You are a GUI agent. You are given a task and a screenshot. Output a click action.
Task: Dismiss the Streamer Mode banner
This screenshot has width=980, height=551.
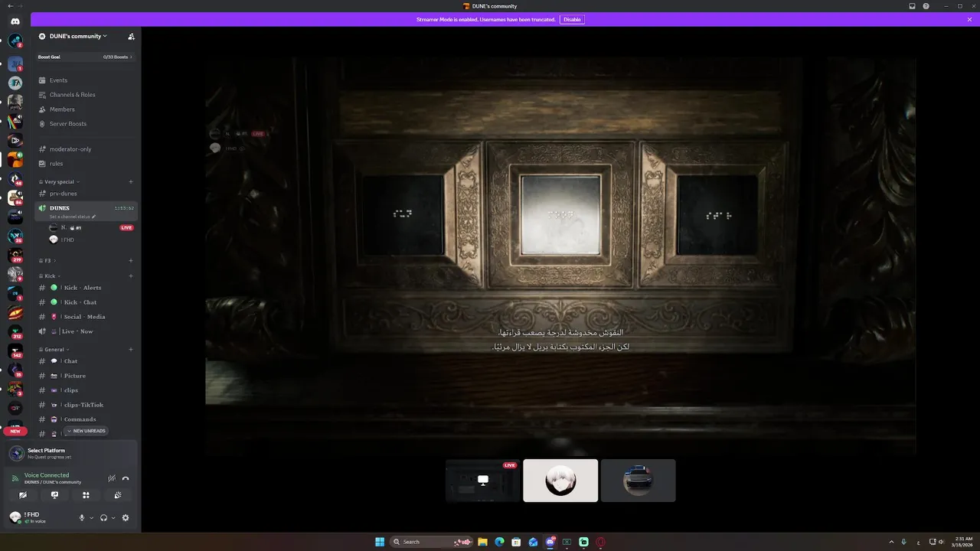point(969,19)
